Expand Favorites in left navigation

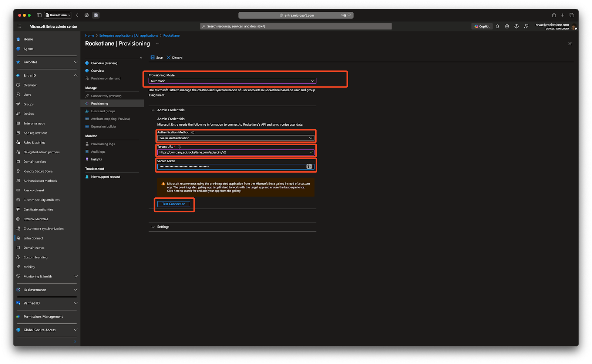pyautogui.click(x=75, y=62)
